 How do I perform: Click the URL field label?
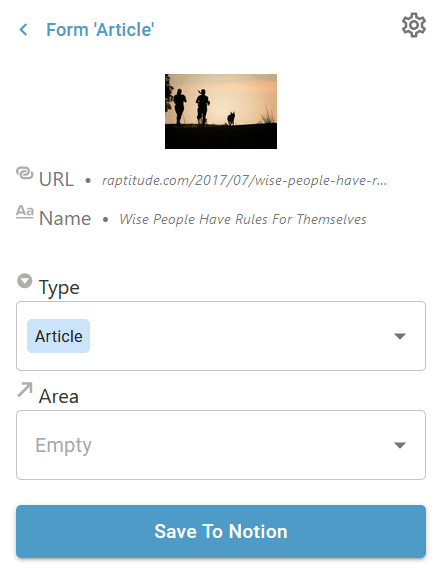[56, 179]
